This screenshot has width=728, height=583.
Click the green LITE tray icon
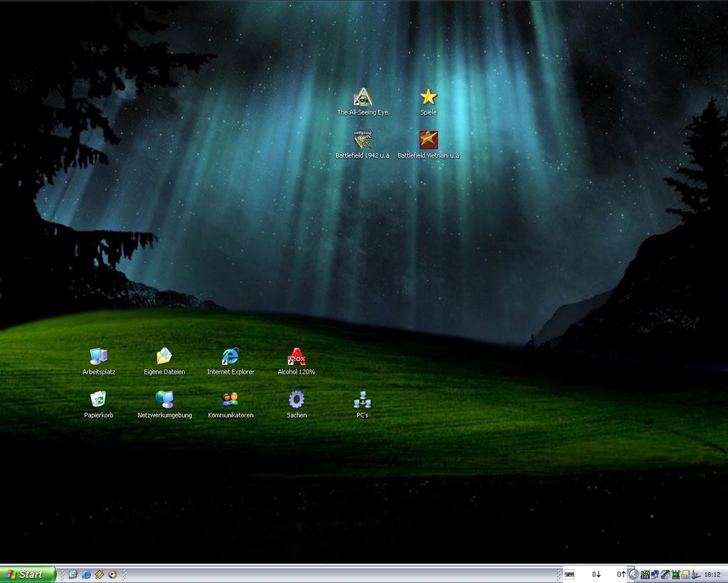[x=645, y=575]
